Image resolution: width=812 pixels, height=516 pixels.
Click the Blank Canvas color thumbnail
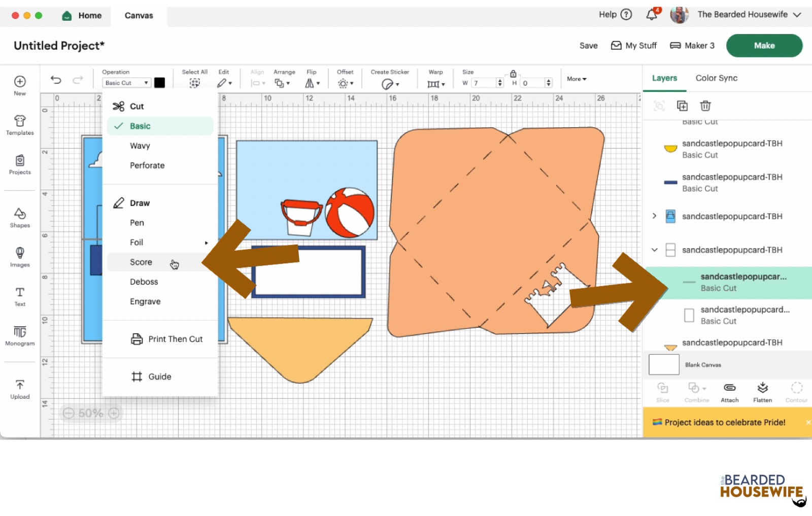(x=664, y=364)
